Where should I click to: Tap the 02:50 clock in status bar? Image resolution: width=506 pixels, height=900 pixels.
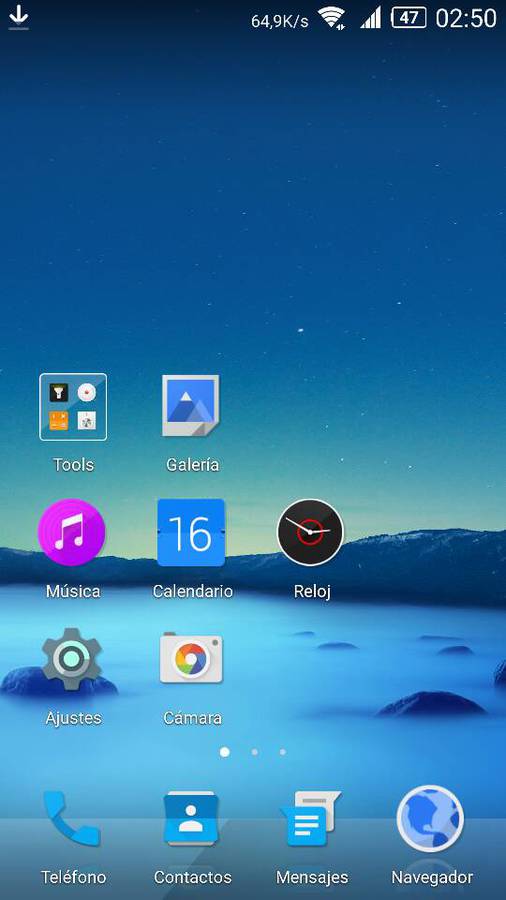click(x=466, y=18)
